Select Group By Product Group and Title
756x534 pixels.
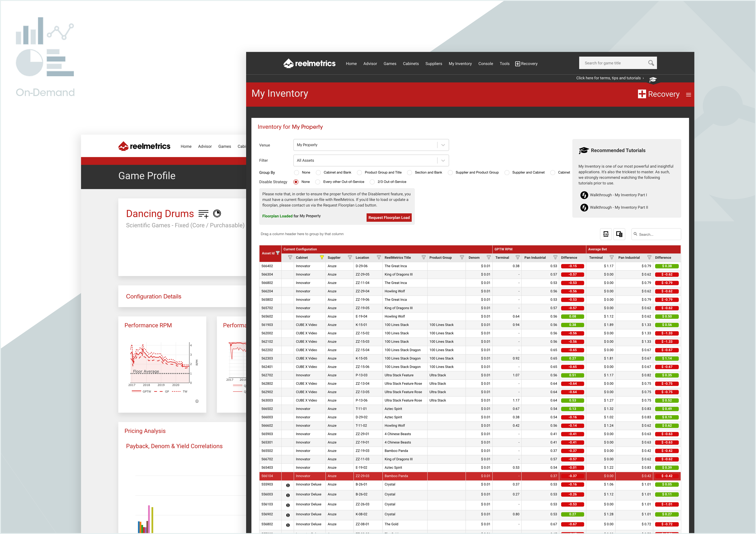tap(359, 172)
